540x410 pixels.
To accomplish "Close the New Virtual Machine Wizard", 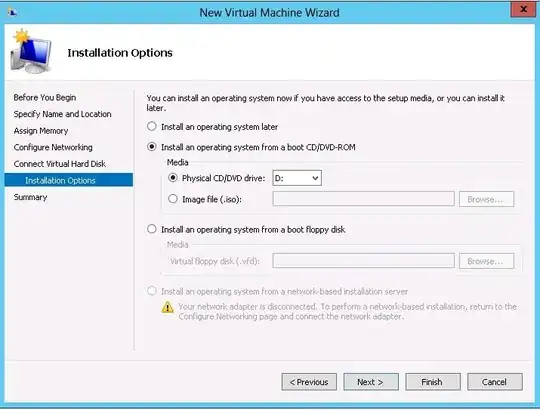I will tap(523, 9).
